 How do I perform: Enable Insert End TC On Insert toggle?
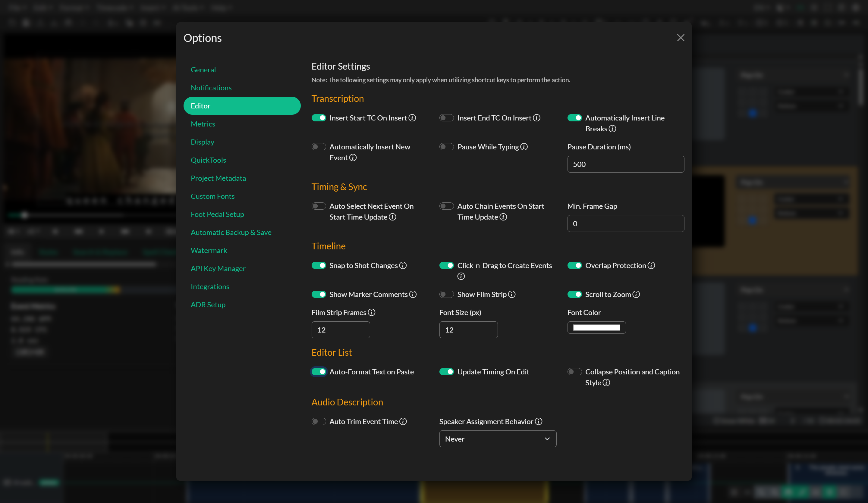[x=446, y=118]
